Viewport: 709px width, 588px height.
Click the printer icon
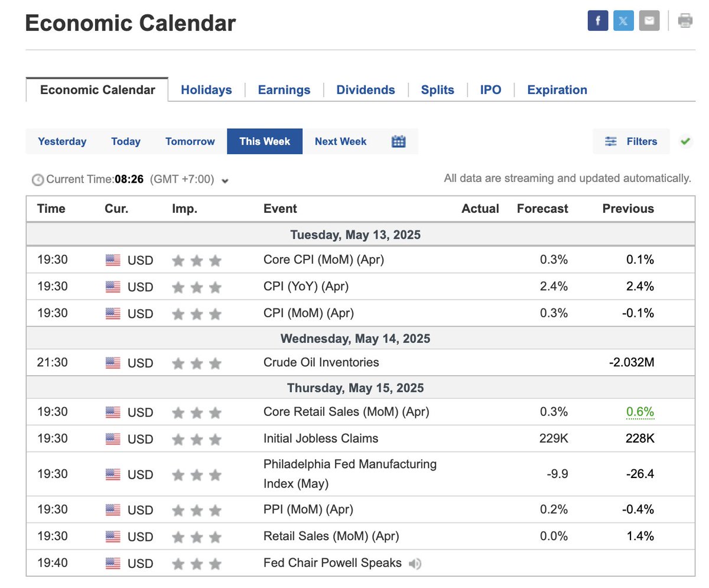point(685,21)
